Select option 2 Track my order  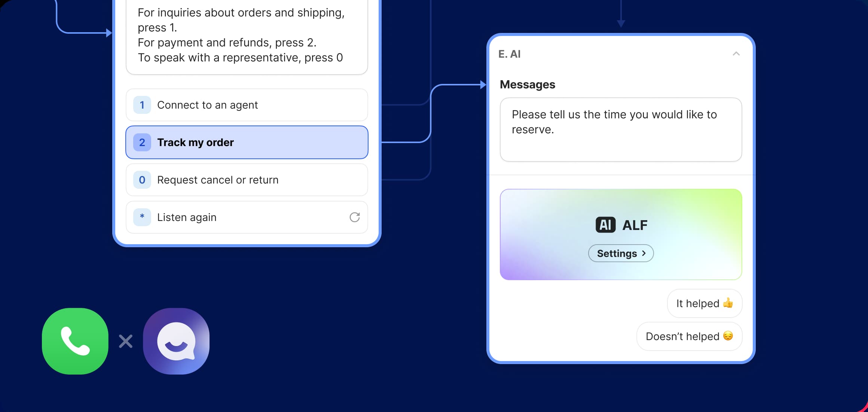coord(247,142)
